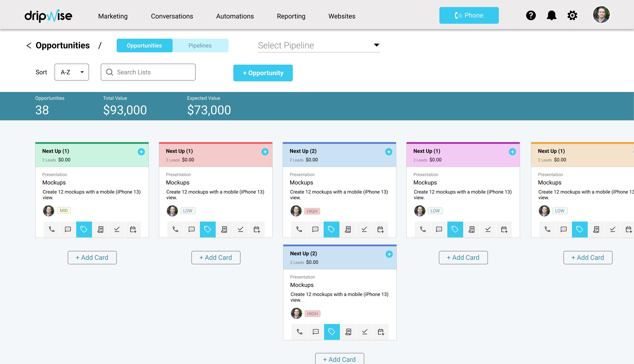Go back using Opportunities back arrow

pyautogui.click(x=29, y=45)
